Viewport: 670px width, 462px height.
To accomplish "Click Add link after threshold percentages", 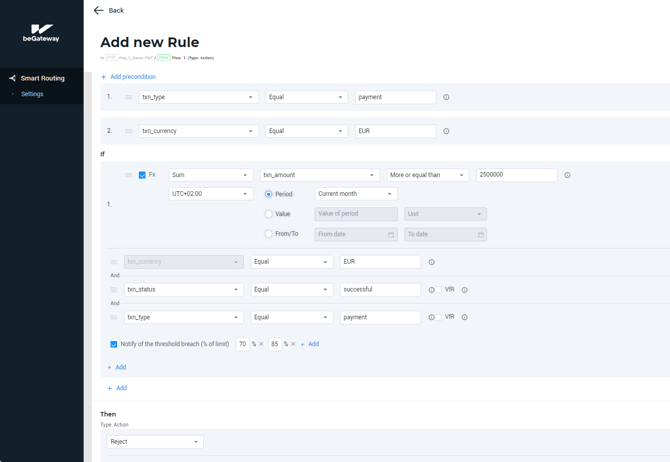I will pyautogui.click(x=310, y=344).
